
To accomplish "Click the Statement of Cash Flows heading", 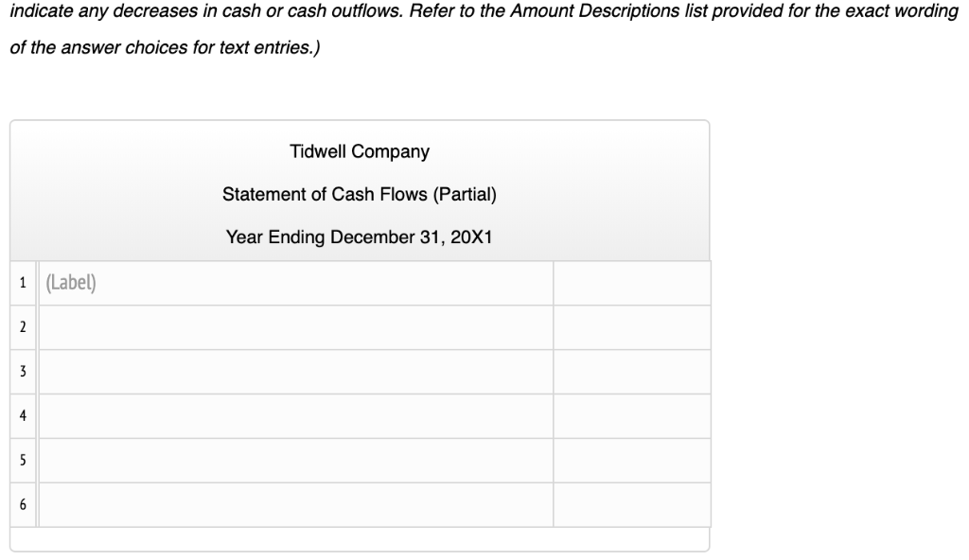I will pyautogui.click(x=359, y=194).
